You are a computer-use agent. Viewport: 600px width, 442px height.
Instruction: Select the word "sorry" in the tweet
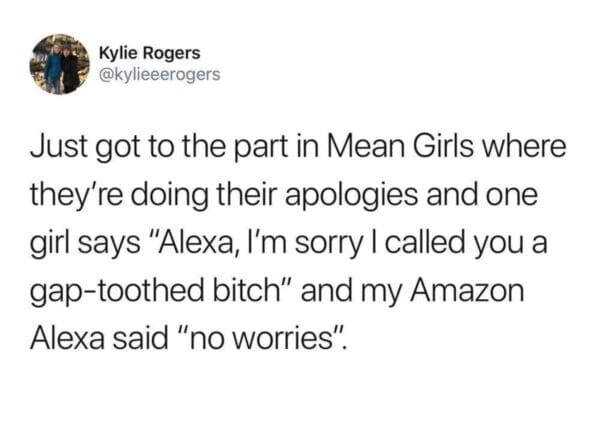point(329,245)
